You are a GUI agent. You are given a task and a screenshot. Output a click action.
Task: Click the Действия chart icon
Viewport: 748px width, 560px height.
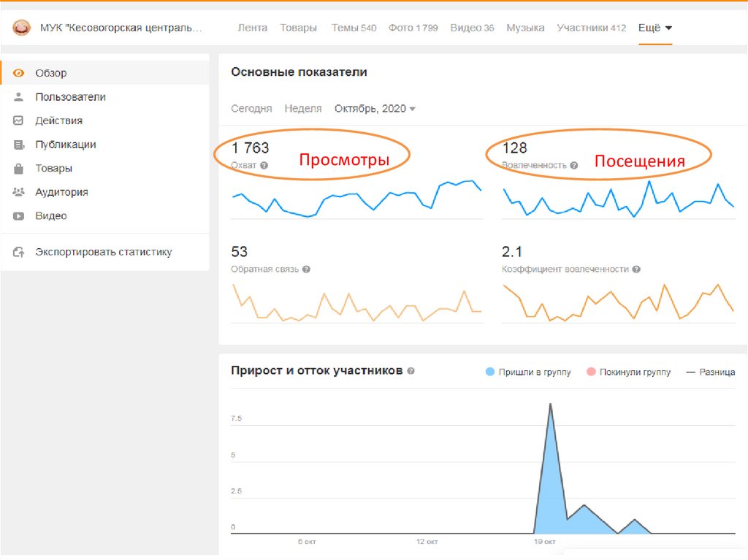pos(19,121)
